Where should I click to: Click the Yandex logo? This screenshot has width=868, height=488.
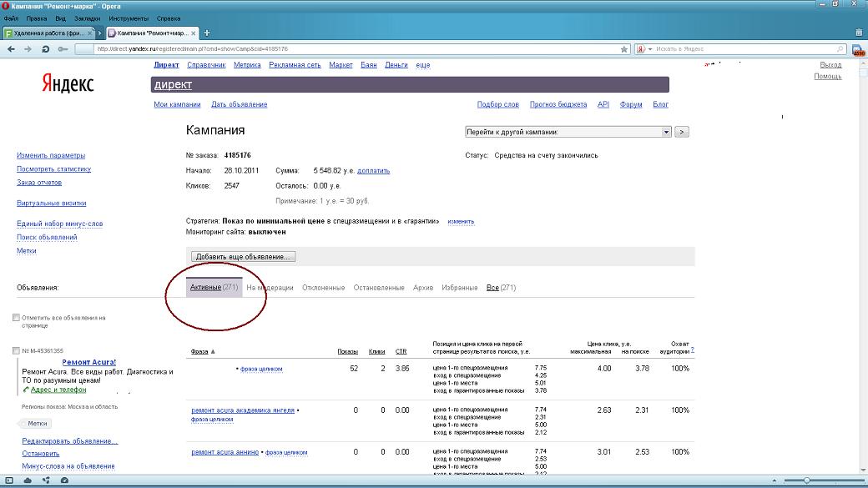coord(68,83)
